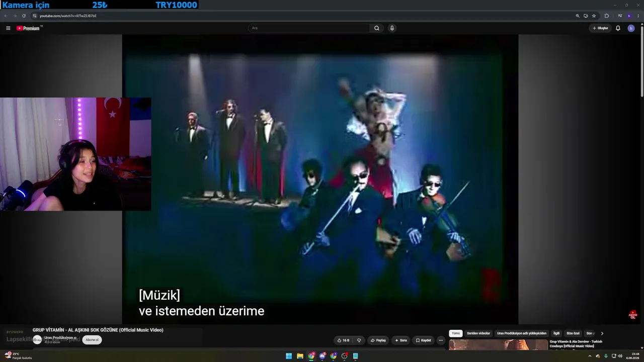The width and height of the screenshot is (644, 362).
Task: Click the YouTube search magnifier button
Action: point(376,28)
